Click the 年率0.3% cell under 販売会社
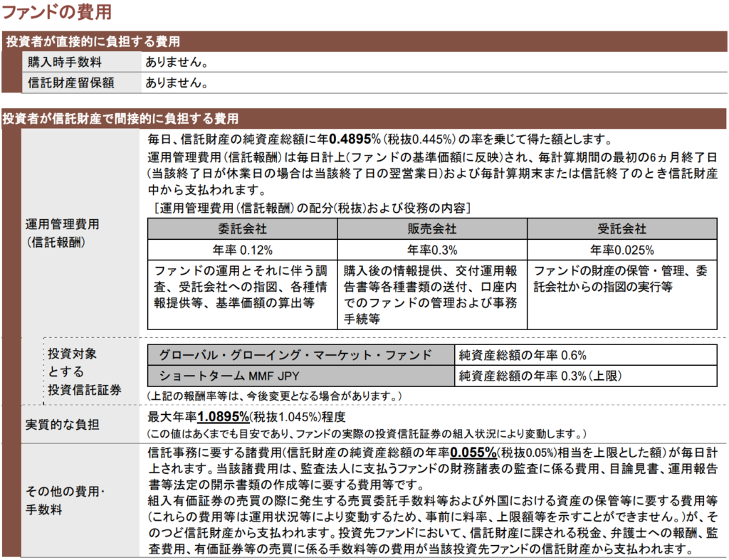729x560 pixels. pyautogui.click(x=432, y=250)
